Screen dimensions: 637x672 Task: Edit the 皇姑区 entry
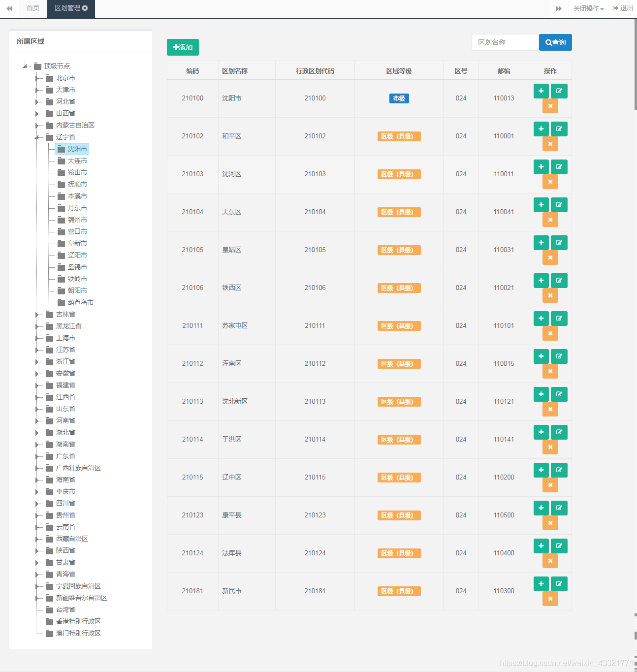559,243
